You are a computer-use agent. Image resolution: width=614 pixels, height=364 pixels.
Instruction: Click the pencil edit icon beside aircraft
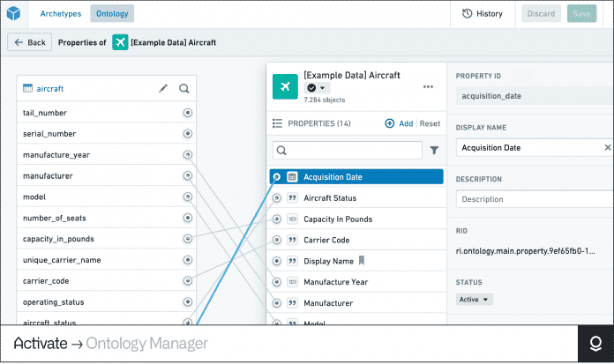click(x=163, y=88)
